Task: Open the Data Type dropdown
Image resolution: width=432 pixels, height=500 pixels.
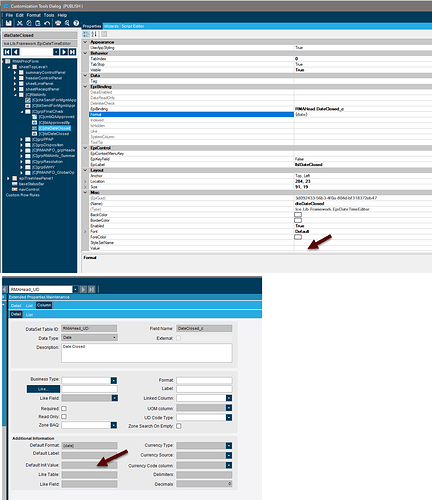Action: point(114,338)
